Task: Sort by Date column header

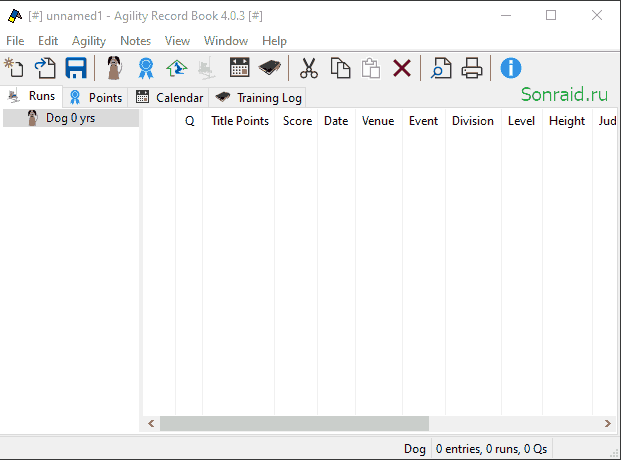Action: point(336,121)
